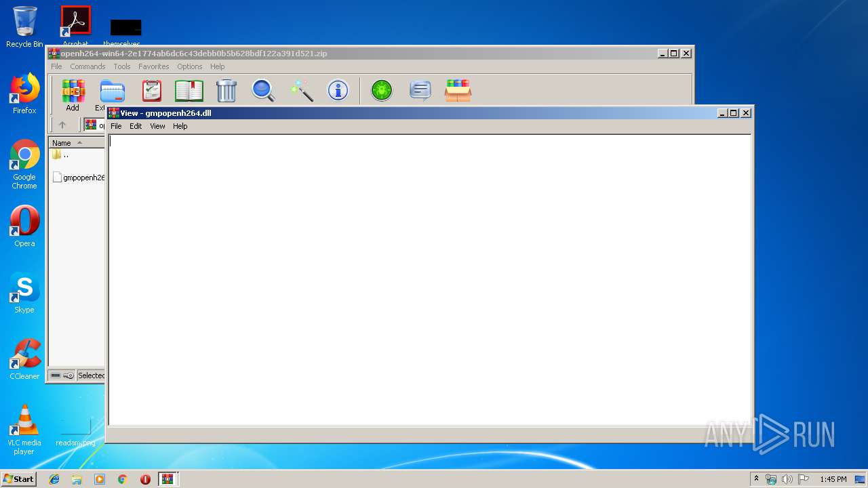Open File menu in WinRAR main window

click(x=56, y=66)
